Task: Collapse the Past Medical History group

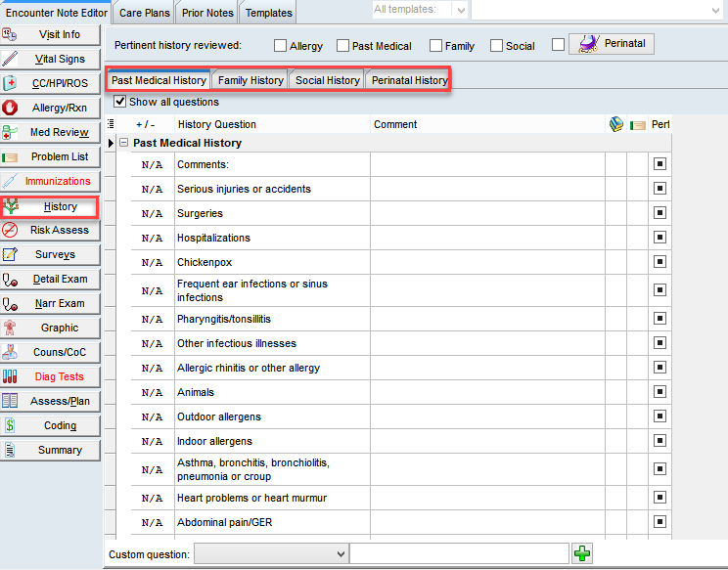Action: click(x=123, y=143)
